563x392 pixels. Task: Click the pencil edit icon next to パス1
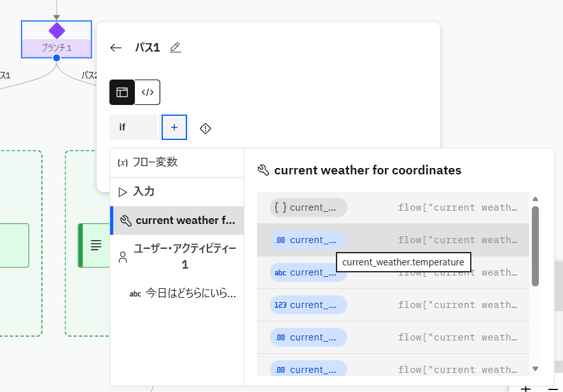176,48
